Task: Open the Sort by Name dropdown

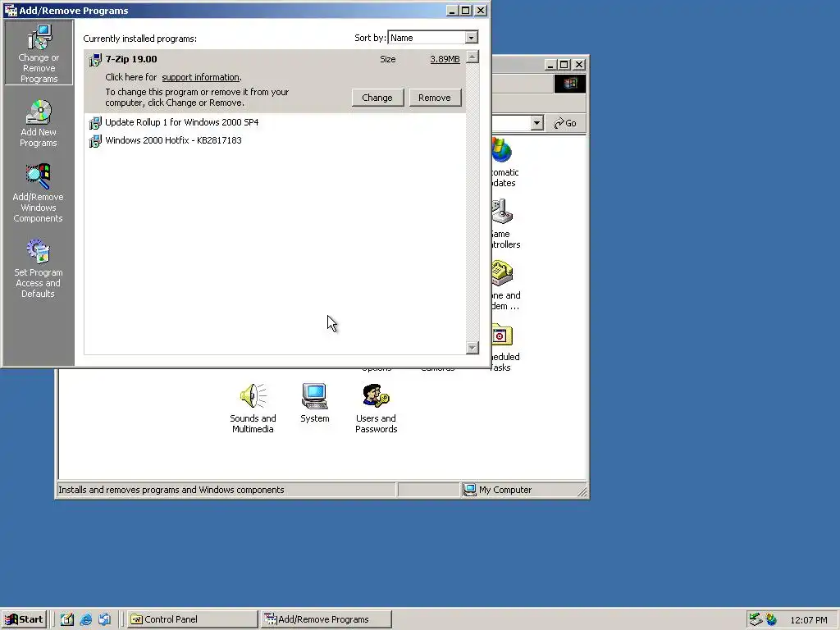Action: click(471, 38)
